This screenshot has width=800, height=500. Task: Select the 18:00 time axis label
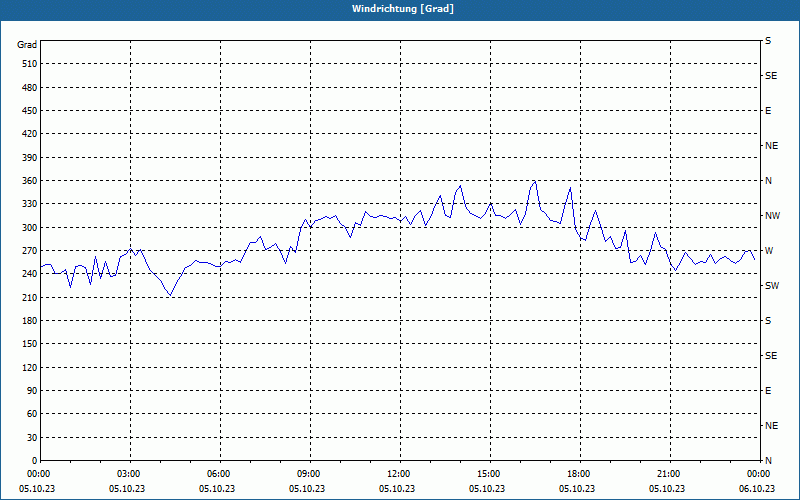(x=580, y=474)
